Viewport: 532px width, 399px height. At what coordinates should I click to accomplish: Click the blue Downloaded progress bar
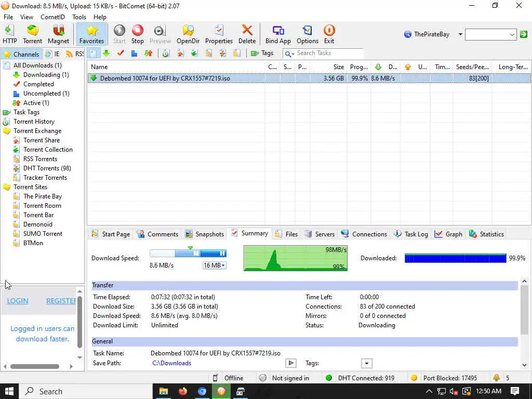click(x=455, y=258)
